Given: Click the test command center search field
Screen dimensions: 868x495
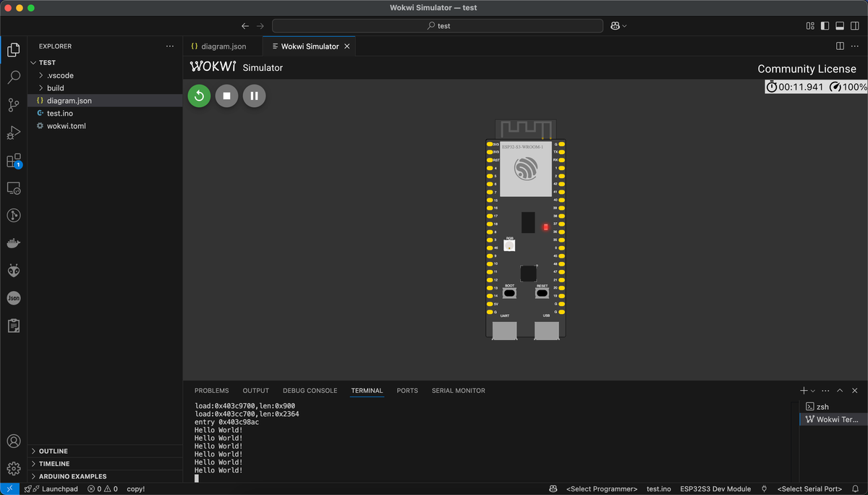Looking at the screenshot, I should click(x=438, y=26).
